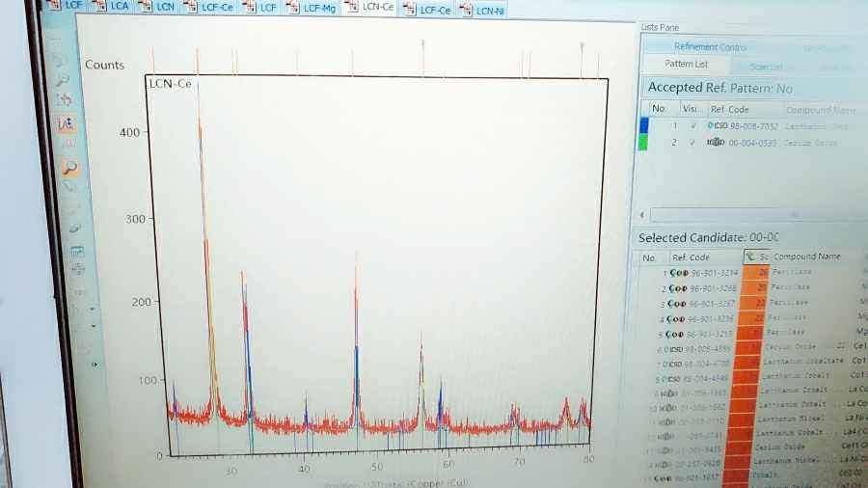Click the horizontal scrollbar under accepted patterns
Image resolution: width=868 pixels, height=488 pixels.
click(758, 215)
